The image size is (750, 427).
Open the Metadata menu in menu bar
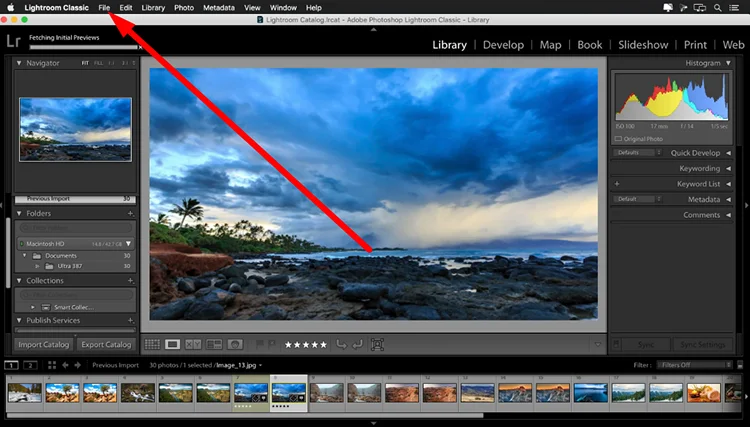pyautogui.click(x=219, y=8)
